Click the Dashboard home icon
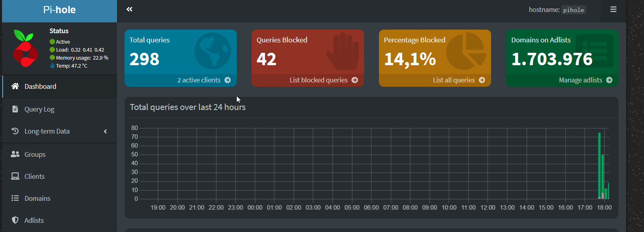The image size is (644, 232). 15,86
